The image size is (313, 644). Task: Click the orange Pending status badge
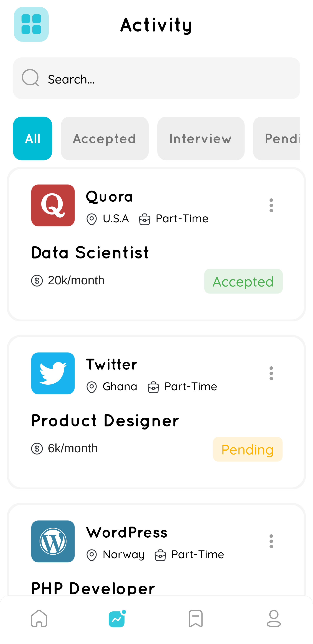pos(248,449)
